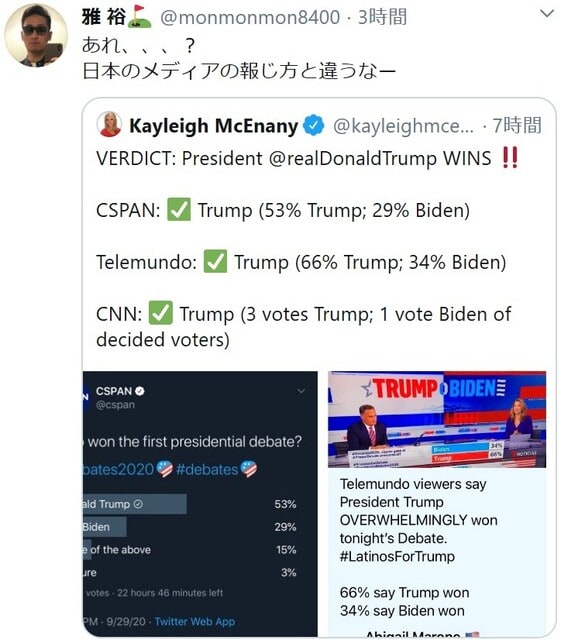Open the @monmonmon8400 handle
Image resolution: width=561 pixels, height=640 pixels.
pos(250,18)
